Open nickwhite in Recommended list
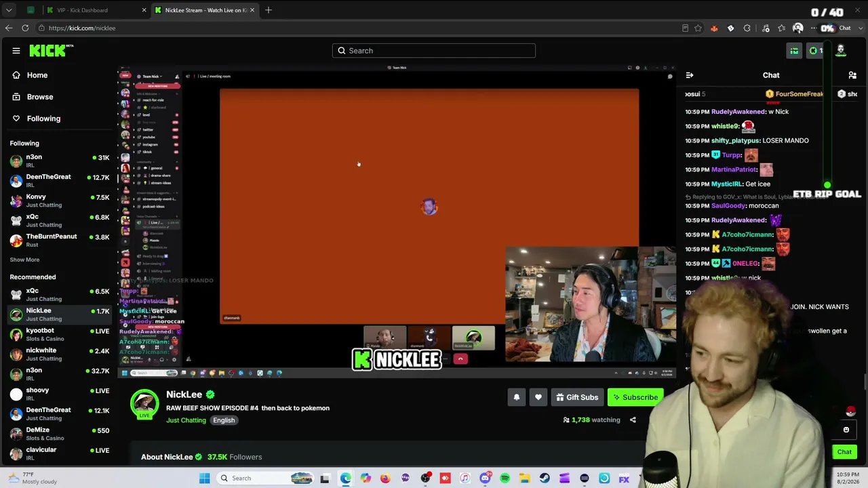868x488 pixels. point(60,354)
